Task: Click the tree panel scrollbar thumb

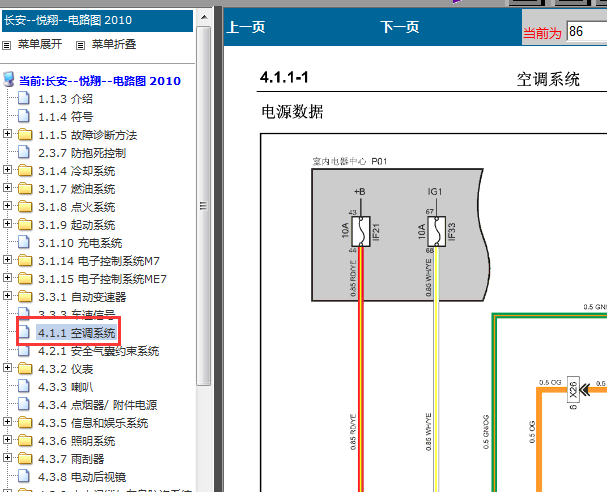Action: click(x=204, y=206)
